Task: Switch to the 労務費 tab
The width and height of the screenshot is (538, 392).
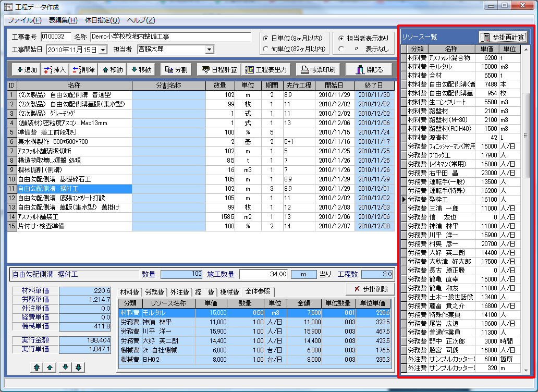Action: click(x=154, y=292)
